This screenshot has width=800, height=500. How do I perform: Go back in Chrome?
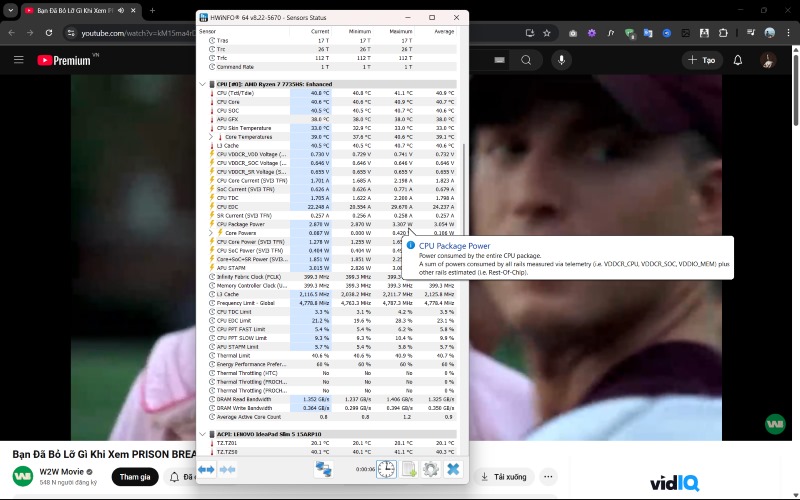11,33
